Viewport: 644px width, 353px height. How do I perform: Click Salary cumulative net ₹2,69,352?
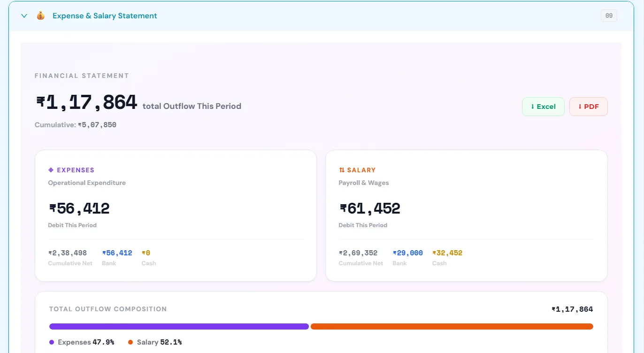click(x=358, y=253)
